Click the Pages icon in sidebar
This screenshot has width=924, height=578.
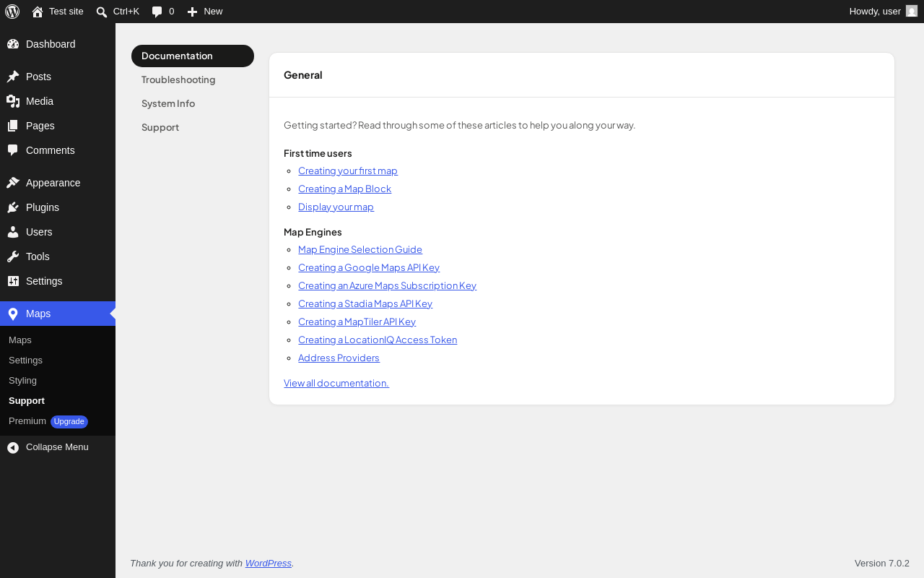click(x=13, y=126)
